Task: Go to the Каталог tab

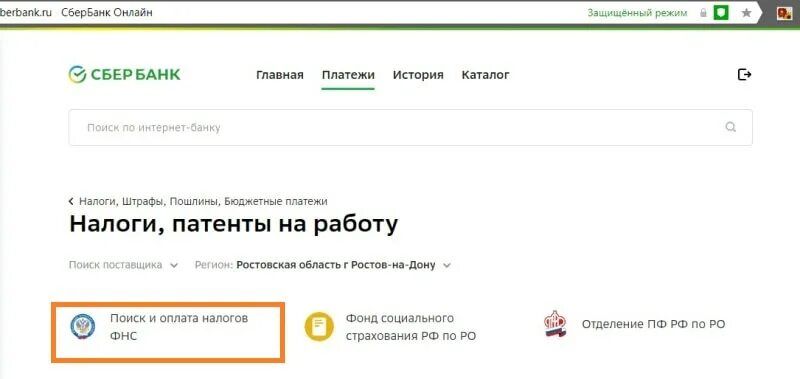Action: 485,75
